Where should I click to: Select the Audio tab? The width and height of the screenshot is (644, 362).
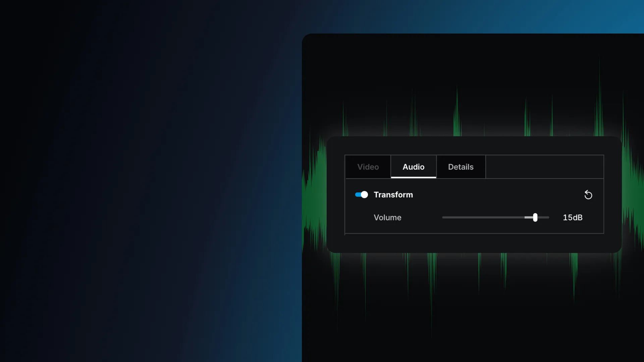[x=413, y=167]
